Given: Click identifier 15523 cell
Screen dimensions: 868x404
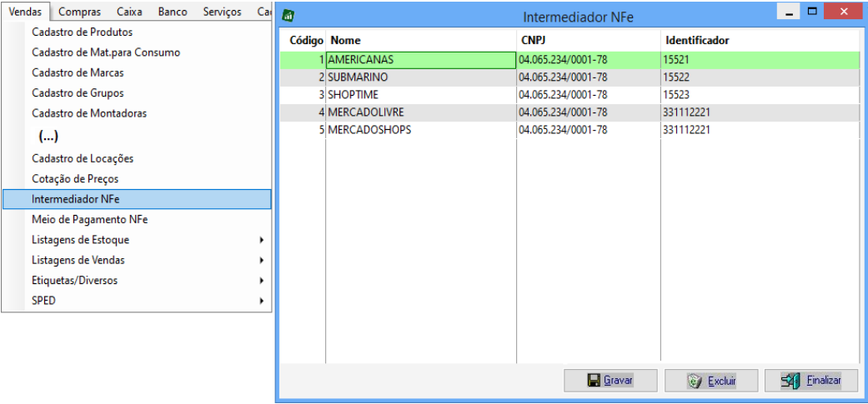Looking at the screenshot, I should click(760, 95).
